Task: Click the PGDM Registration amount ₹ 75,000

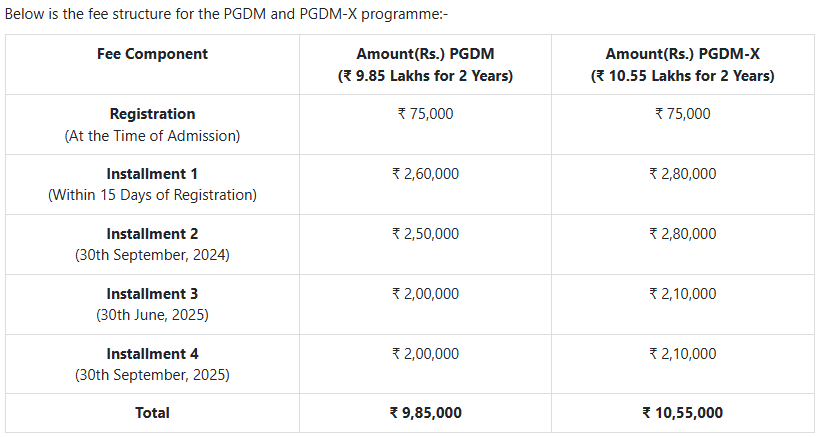Action: click(x=425, y=114)
